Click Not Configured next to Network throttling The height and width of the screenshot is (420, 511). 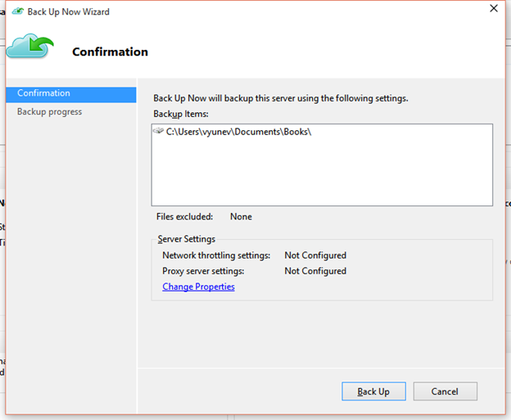pos(315,255)
